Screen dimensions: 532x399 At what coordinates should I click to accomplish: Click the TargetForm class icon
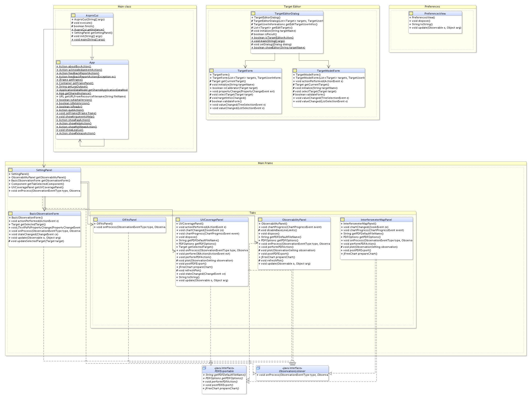click(x=212, y=70)
